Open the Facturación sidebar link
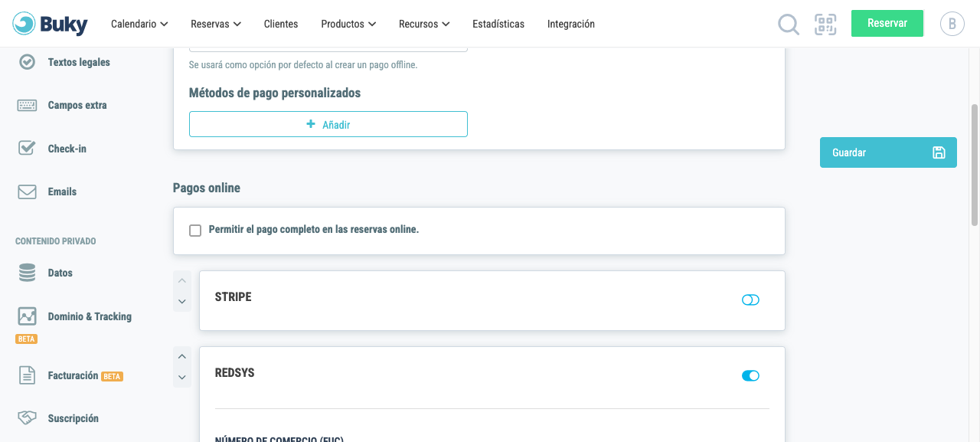The width and height of the screenshot is (980, 442). tap(73, 375)
